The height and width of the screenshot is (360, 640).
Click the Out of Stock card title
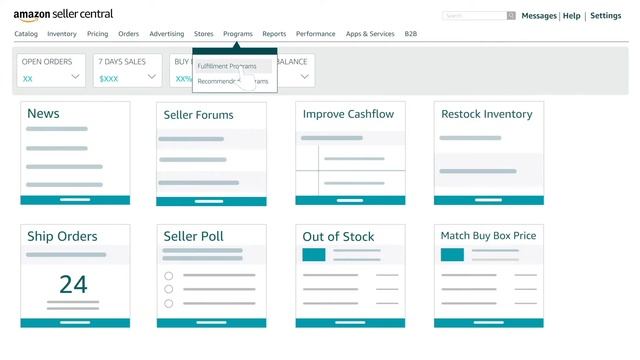coord(338,237)
